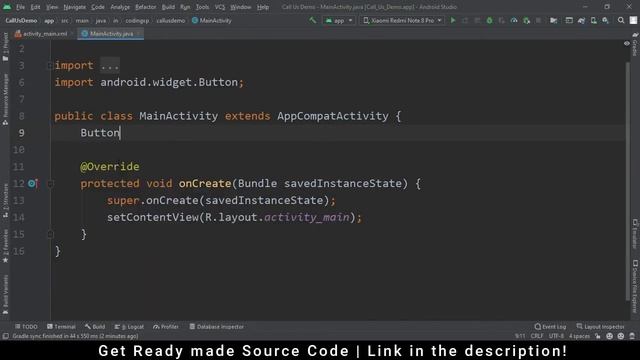Click the tool window toggle in status bar corner
The height and width of the screenshot is (360, 640).
(6, 336)
